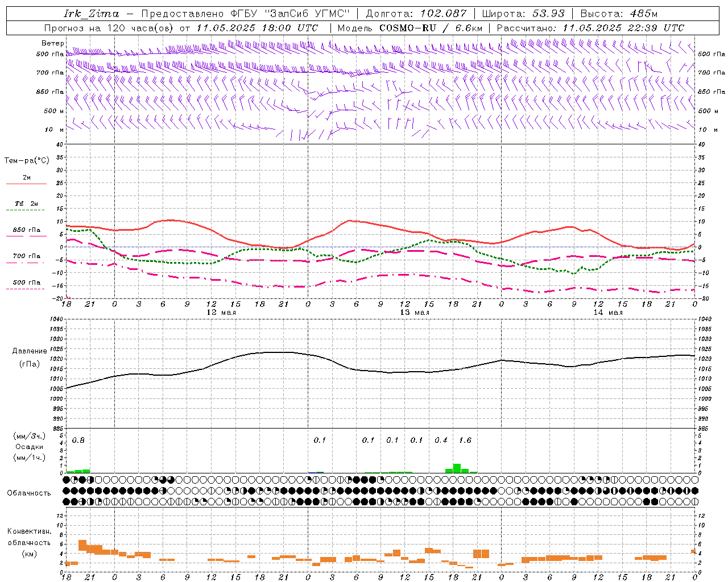Image resolution: width=728 pixels, height=582 pixels.
Task: Click the 14 мая date label
Action: (x=608, y=313)
